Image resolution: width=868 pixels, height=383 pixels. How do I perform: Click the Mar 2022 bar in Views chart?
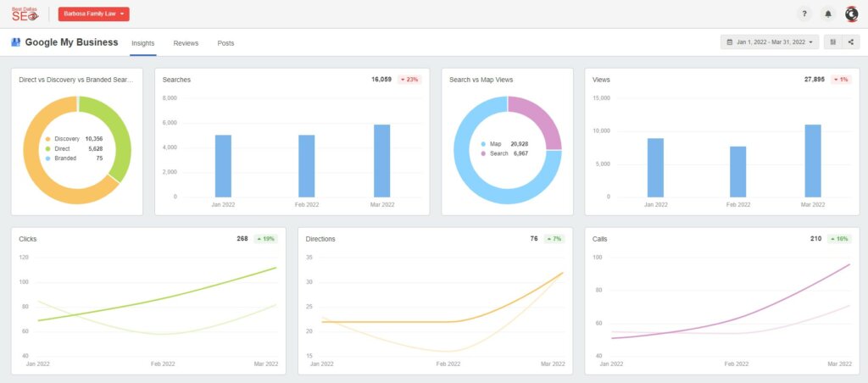[812, 160]
